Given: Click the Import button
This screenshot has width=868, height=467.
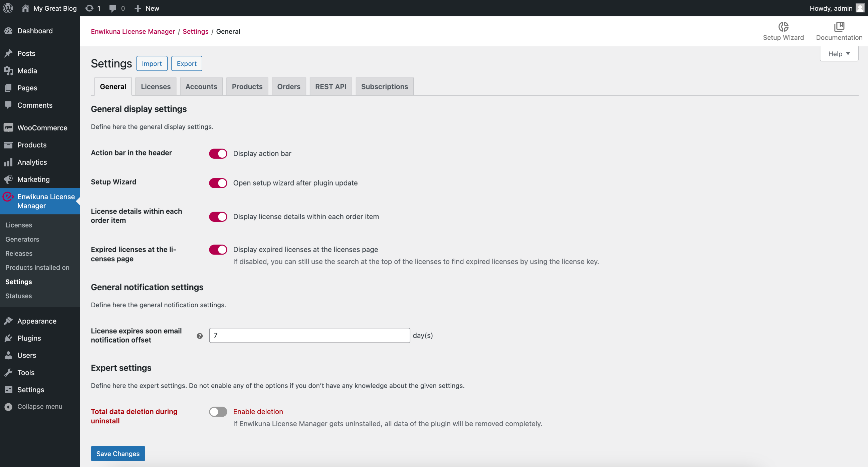Looking at the screenshot, I should click(152, 63).
